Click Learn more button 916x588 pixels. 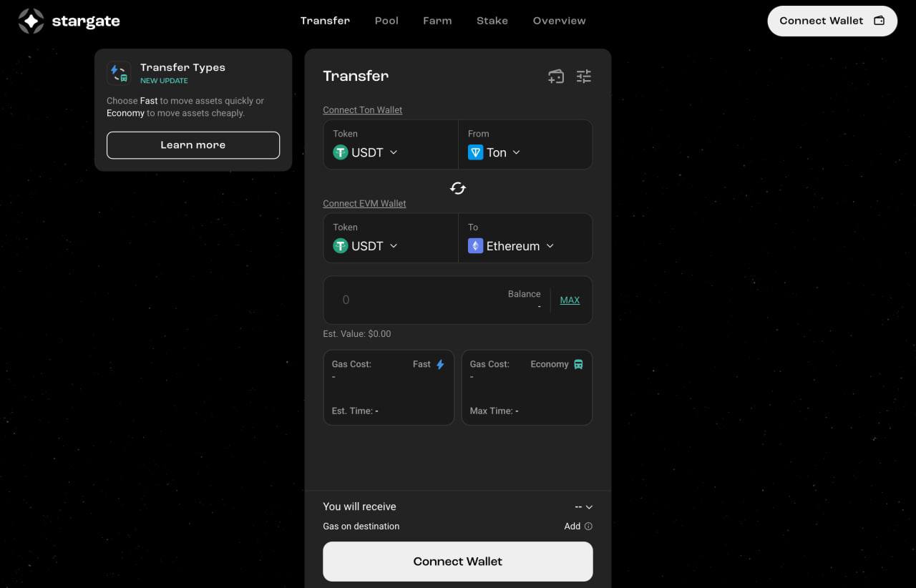point(193,145)
